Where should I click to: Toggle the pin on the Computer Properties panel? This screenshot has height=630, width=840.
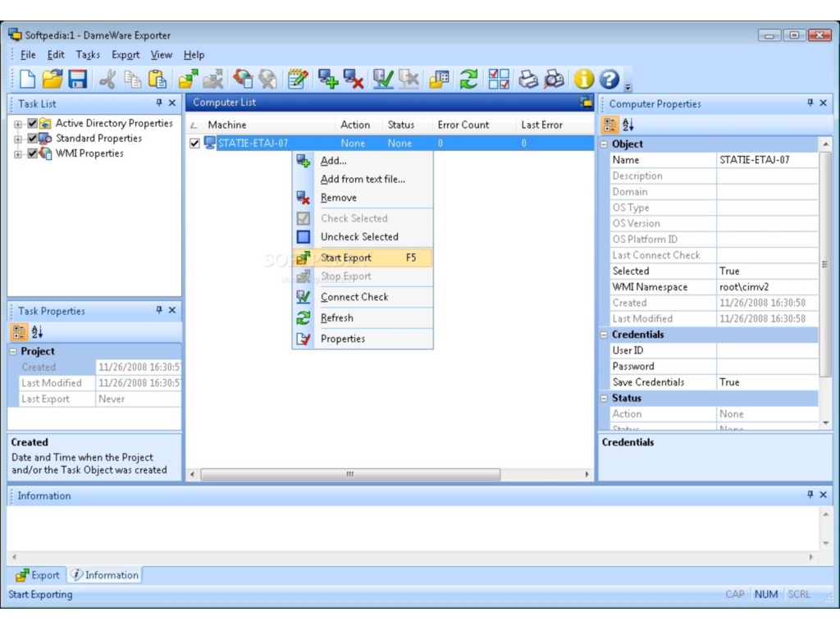pyautogui.click(x=810, y=103)
